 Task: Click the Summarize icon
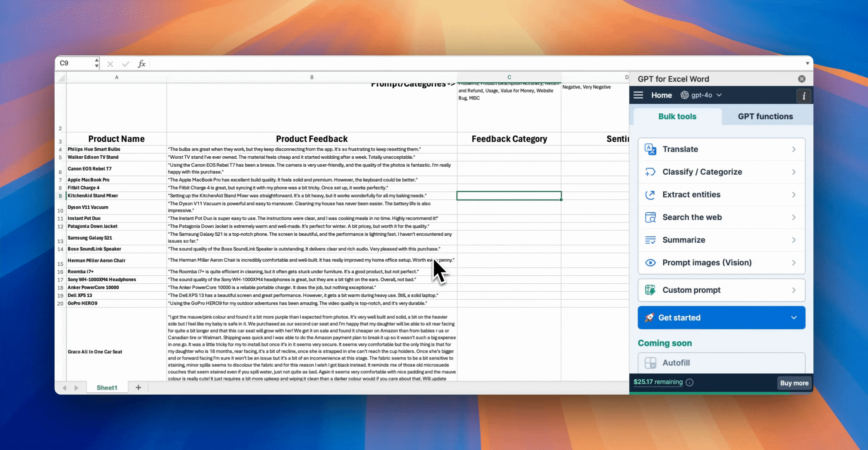coord(650,240)
